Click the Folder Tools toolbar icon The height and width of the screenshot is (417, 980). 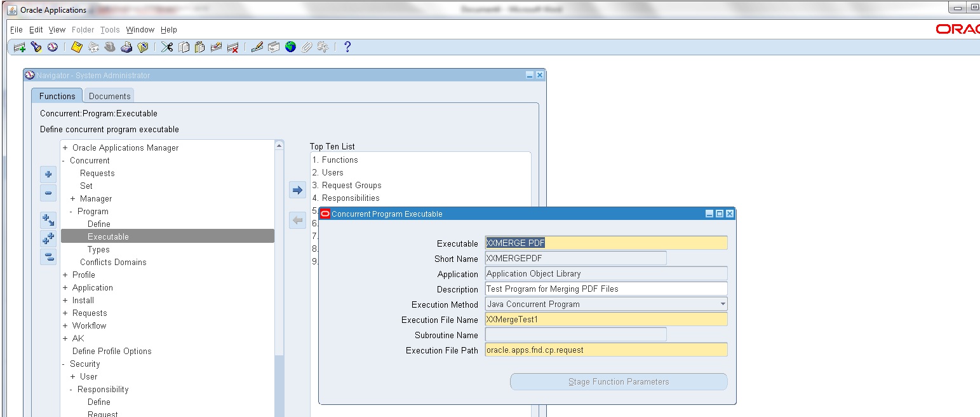click(x=323, y=47)
